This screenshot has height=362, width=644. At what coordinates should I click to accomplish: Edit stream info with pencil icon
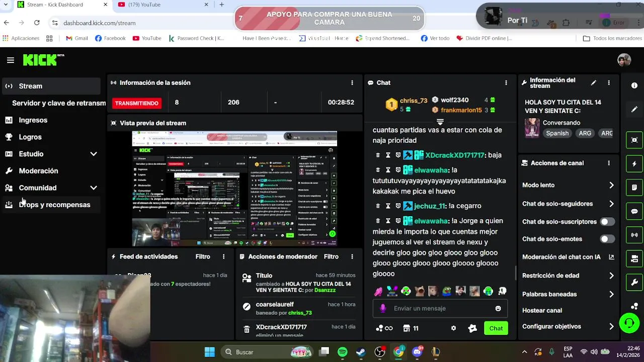594,83
